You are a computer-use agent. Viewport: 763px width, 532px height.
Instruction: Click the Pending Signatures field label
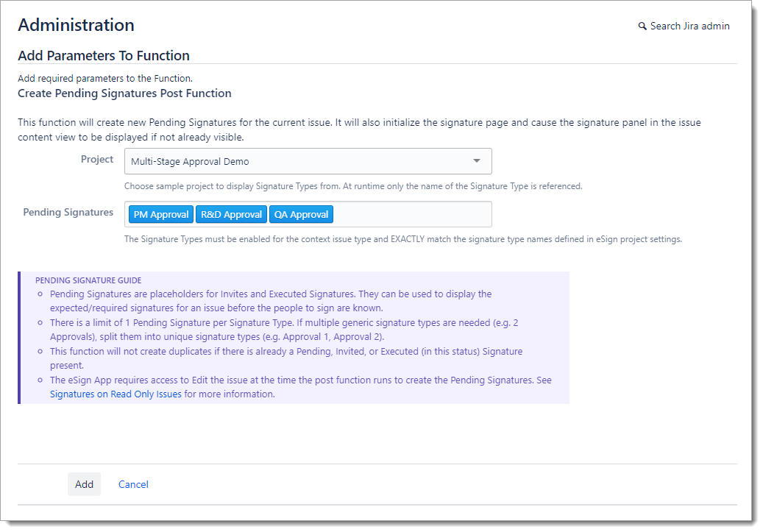pos(68,213)
